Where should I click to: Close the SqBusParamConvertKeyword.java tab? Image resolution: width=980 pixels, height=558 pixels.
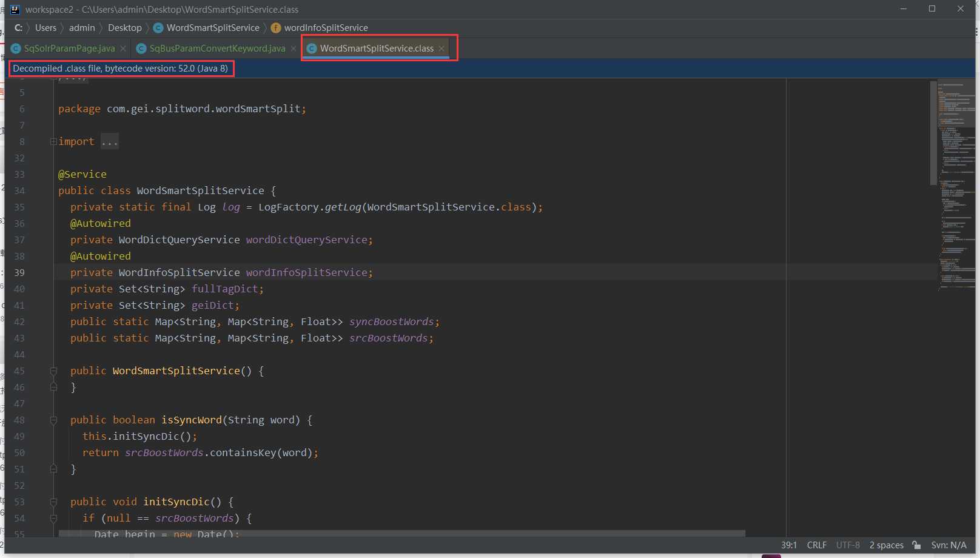coord(294,49)
